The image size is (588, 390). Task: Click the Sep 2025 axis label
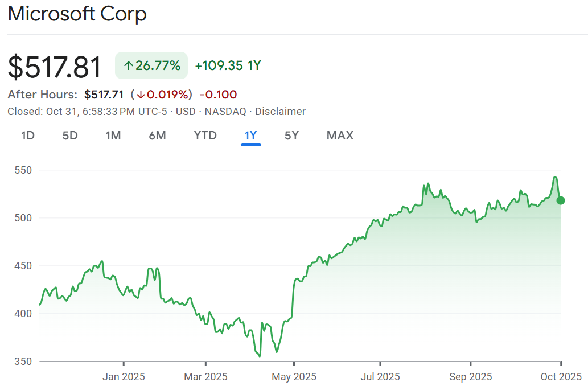[470, 377]
